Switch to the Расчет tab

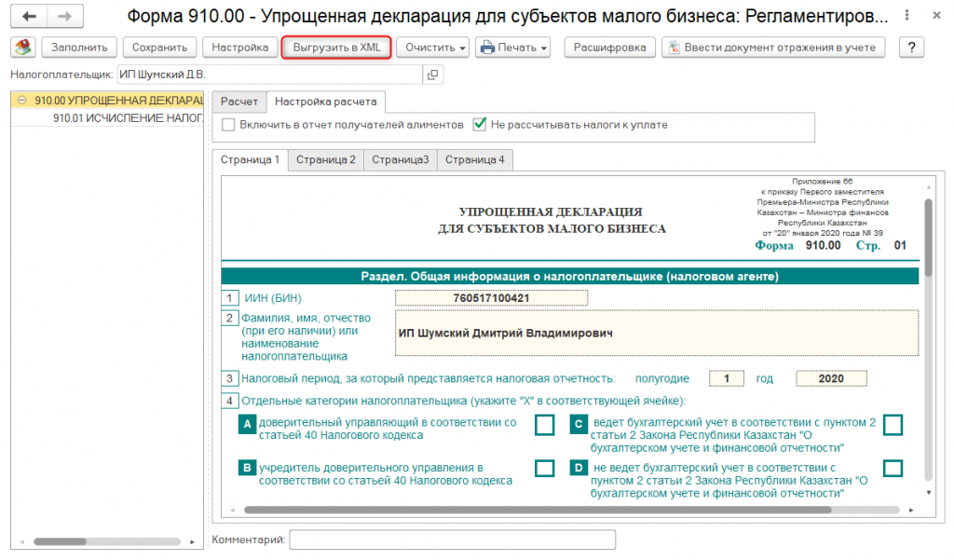point(238,102)
